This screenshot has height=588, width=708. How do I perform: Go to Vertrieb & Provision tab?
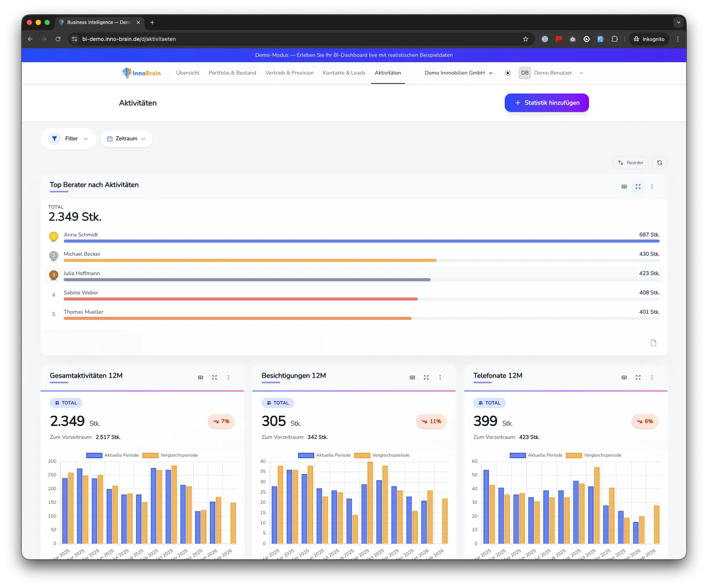[x=289, y=73]
